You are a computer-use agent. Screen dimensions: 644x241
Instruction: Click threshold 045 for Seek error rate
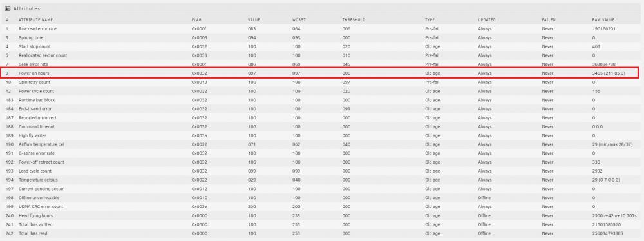(x=346, y=64)
